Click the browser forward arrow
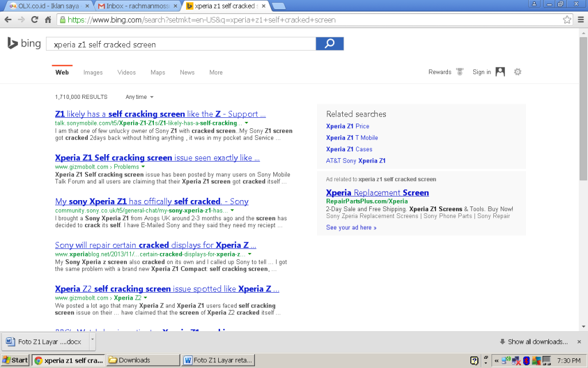The width and height of the screenshot is (588, 368). tap(21, 20)
